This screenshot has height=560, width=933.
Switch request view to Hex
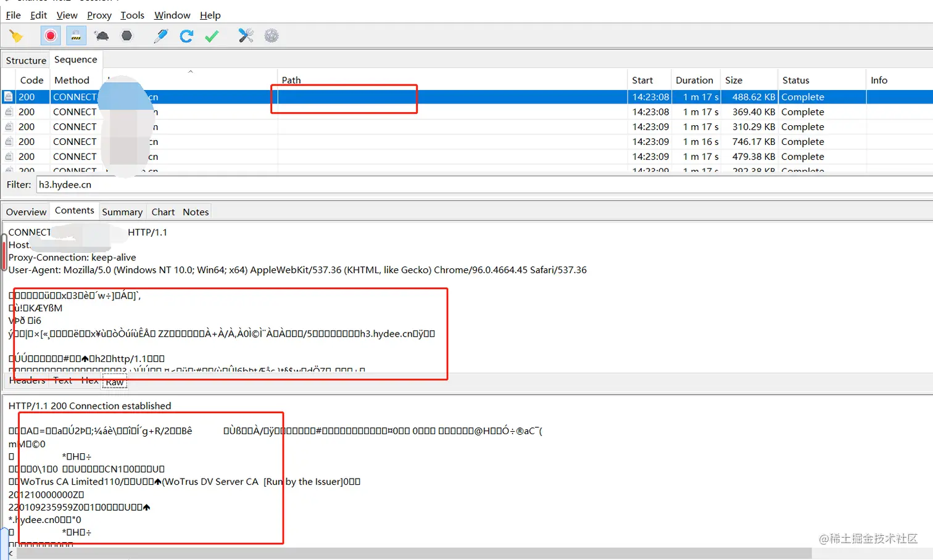[x=89, y=381]
